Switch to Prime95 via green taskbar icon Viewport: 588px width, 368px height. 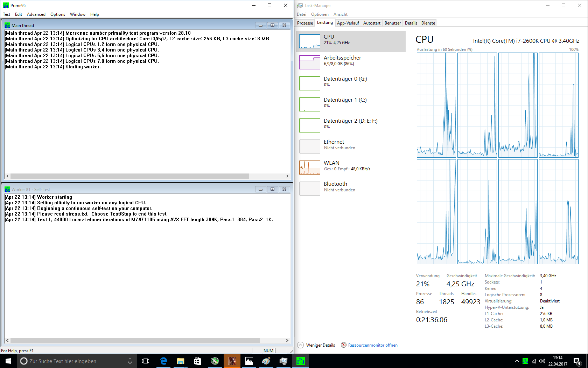[x=300, y=361]
